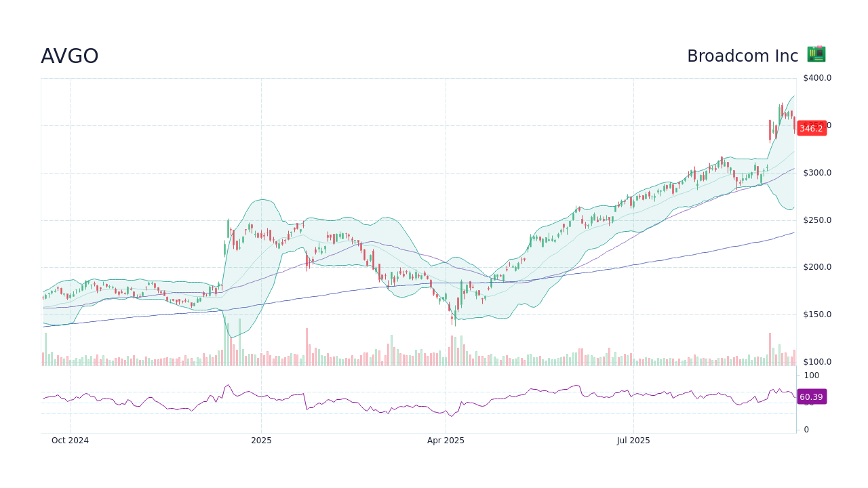Image resolution: width=868 pixels, height=488 pixels.
Task: Select the 2025 date axis label
Action: 261,441
